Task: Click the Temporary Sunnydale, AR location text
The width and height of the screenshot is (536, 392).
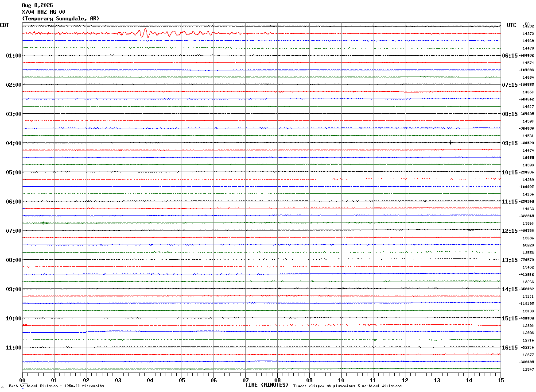Action: click(x=61, y=19)
